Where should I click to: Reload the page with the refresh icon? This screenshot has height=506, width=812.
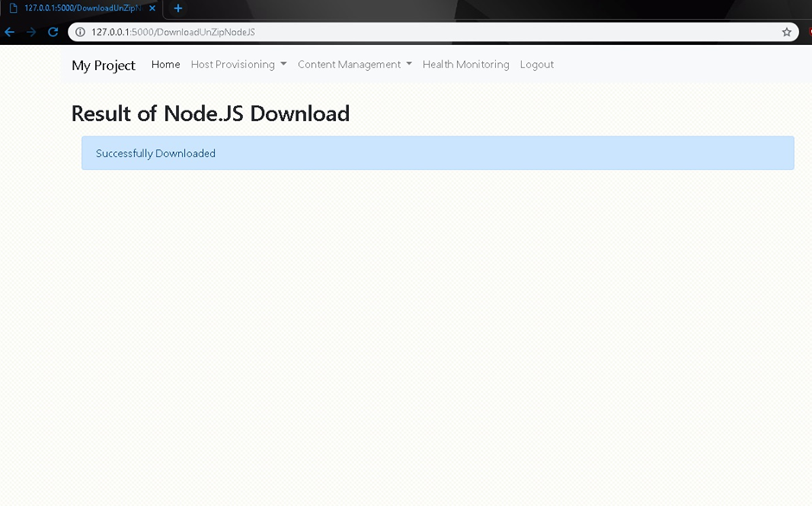(52, 32)
